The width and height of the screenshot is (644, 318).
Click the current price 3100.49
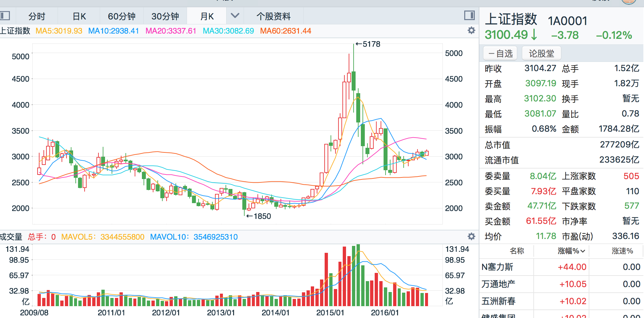point(506,35)
